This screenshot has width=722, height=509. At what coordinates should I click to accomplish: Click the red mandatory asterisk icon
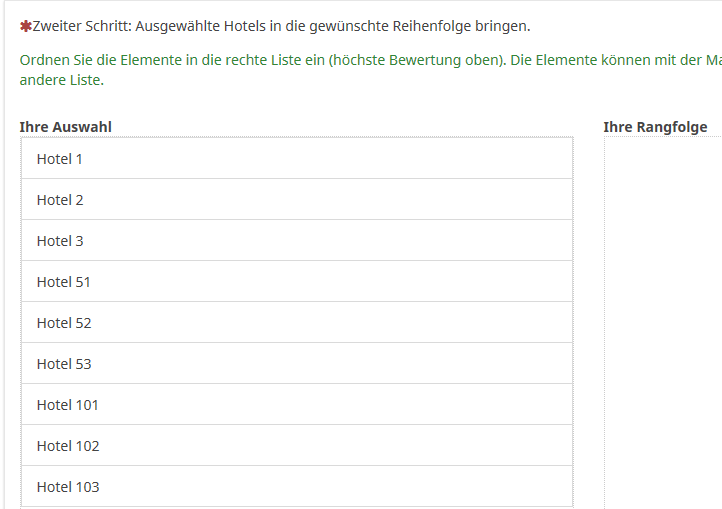[25, 26]
